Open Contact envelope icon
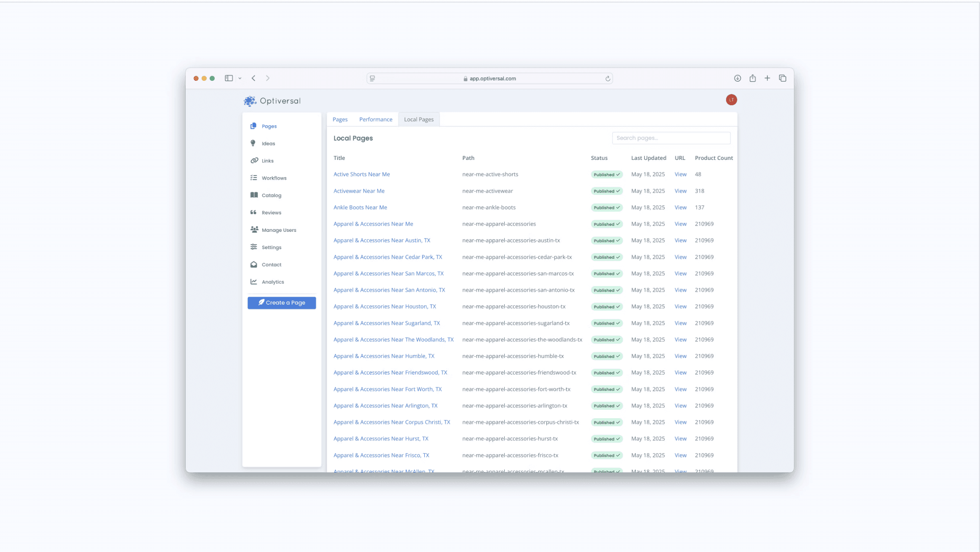980x552 pixels. [x=253, y=265]
